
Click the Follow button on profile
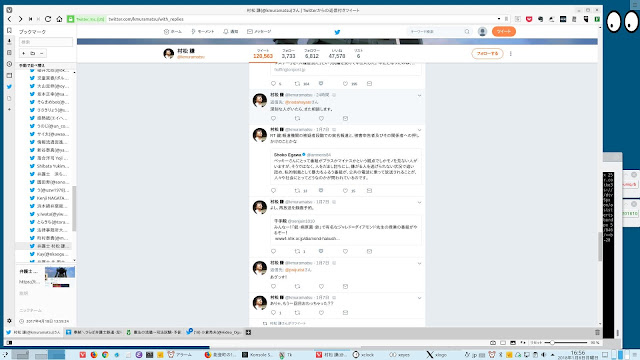pyautogui.click(x=487, y=53)
